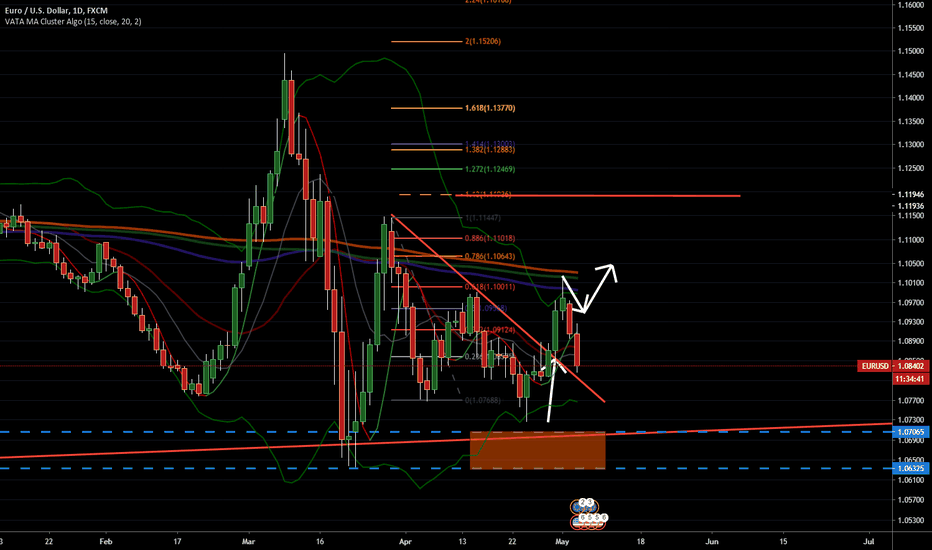Select the 0.618(1.10011) Fibonacci level label
The width and height of the screenshot is (932, 550).
pos(490,287)
